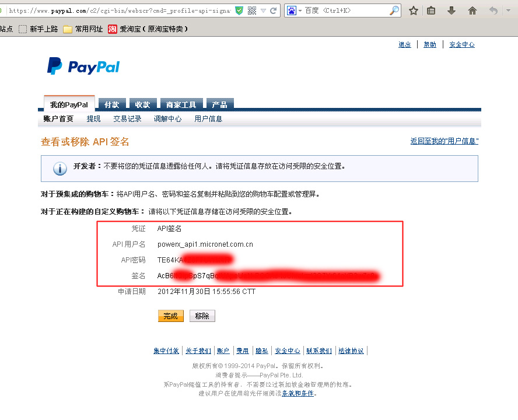
Task: Open the bookmarks list icon
Action: 431,11
